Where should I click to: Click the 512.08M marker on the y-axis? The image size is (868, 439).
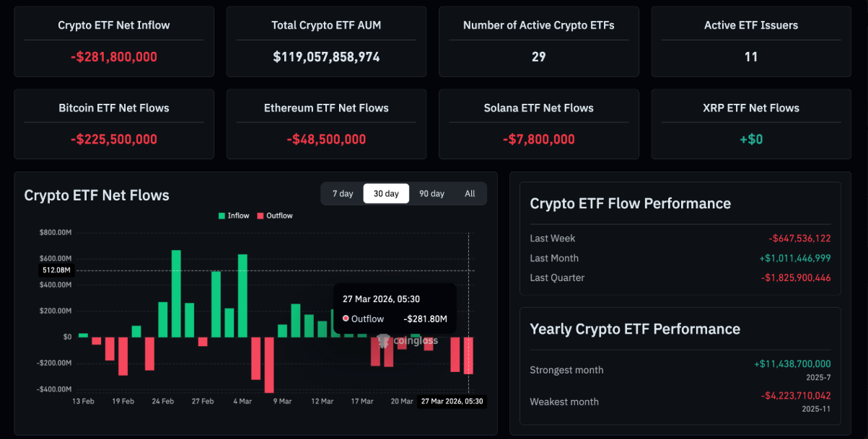coord(56,270)
